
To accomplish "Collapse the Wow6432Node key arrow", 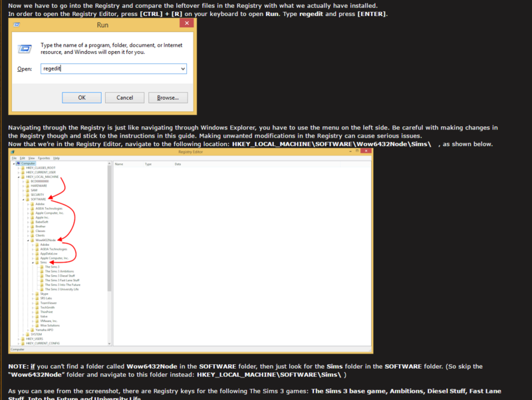I will click(x=28, y=241).
